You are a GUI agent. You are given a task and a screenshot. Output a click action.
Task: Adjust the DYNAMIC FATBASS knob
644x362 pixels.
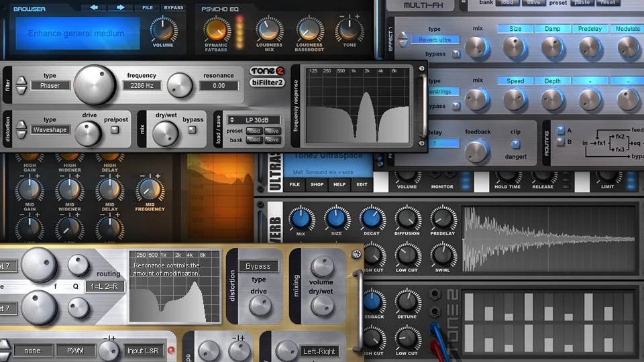[215, 29]
